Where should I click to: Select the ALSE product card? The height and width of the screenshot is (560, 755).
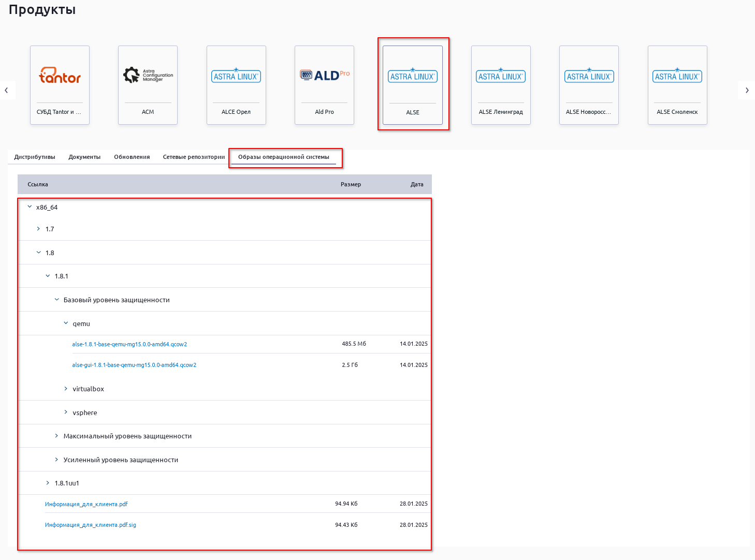[413, 85]
